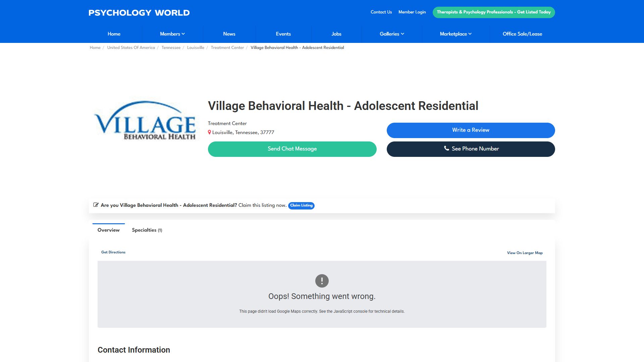Click the Oops! Something went wrong message

pos(322,296)
